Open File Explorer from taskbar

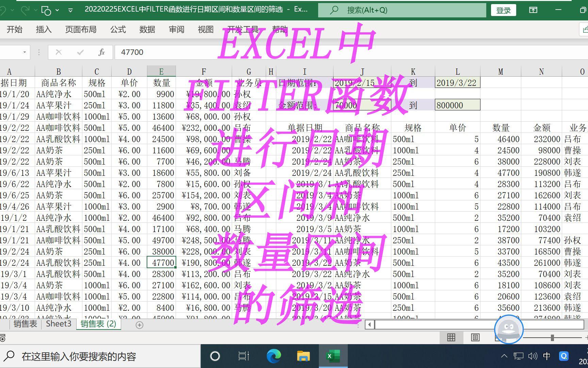pyautogui.click(x=303, y=356)
